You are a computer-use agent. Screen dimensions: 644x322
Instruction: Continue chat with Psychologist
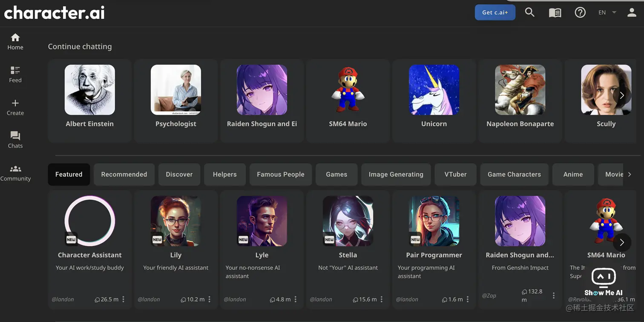click(x=176, y=101)
